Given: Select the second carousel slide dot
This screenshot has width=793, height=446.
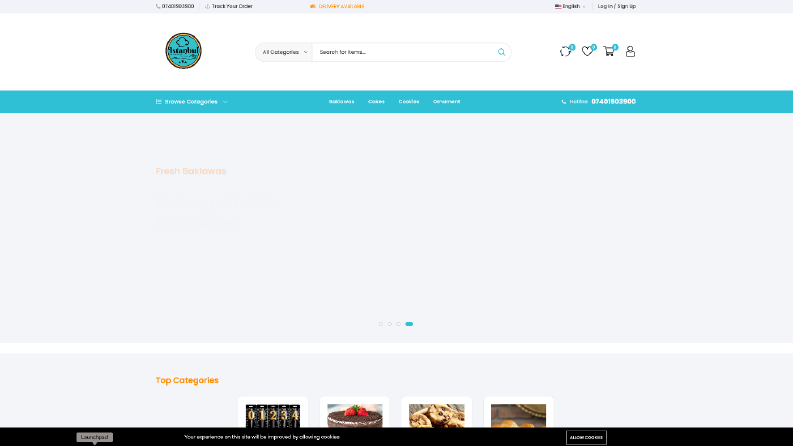Looking at the screenshot, I should (x=389, y=324).
